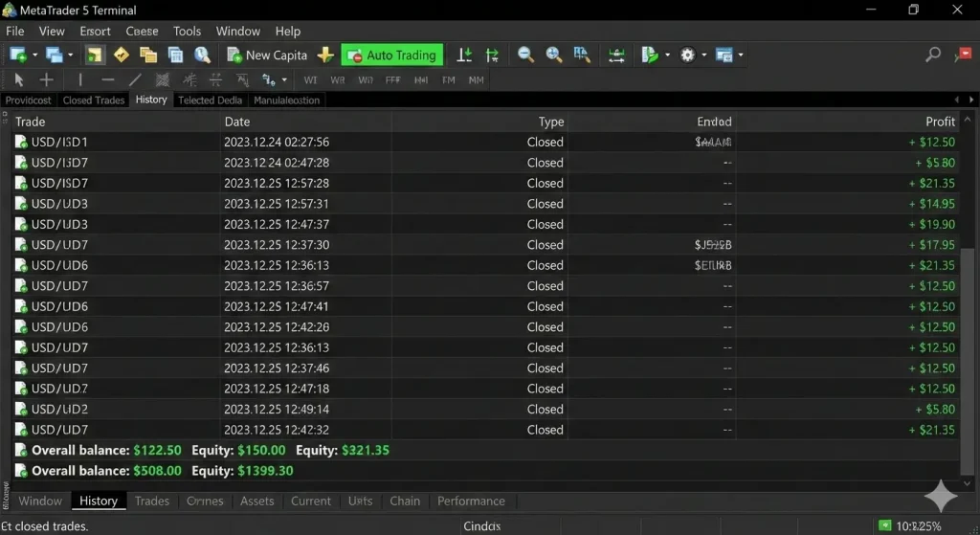
Task: Click the blue profiles windows icon
Action: tap(55, 55)
